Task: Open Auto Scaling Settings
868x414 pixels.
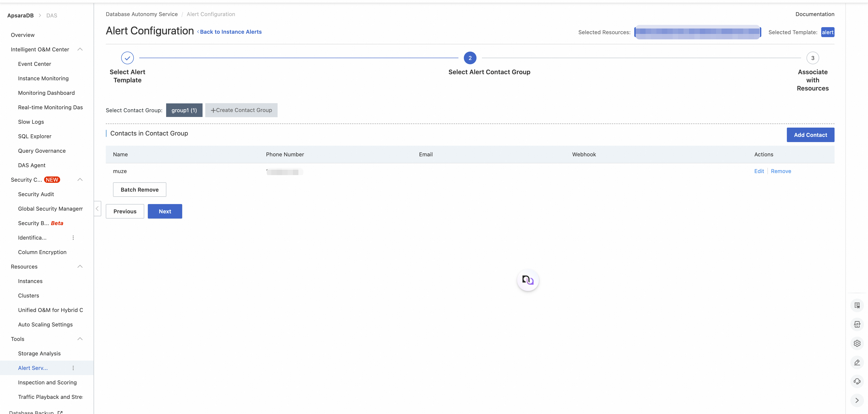Action: pyautogui.click(x=45, y=325)
